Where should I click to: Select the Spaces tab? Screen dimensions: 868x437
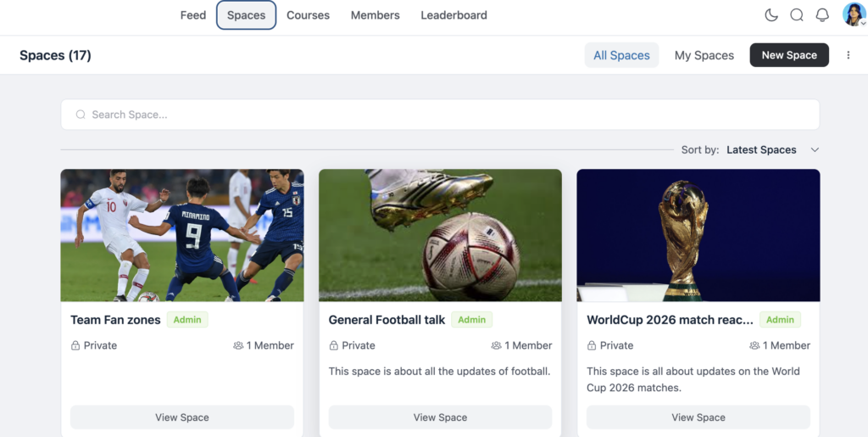pos(247,15)
